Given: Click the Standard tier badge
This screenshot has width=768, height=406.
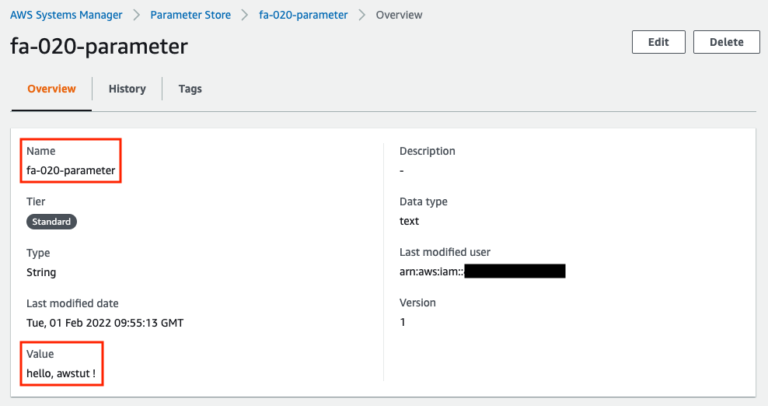Looking at the screenshot, I should 51,222.
